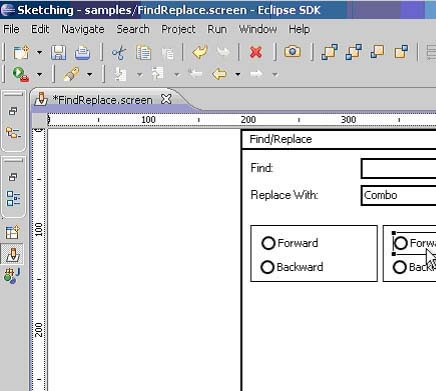Select the Sketching perspective icon in sidebar

click(13, 255)
